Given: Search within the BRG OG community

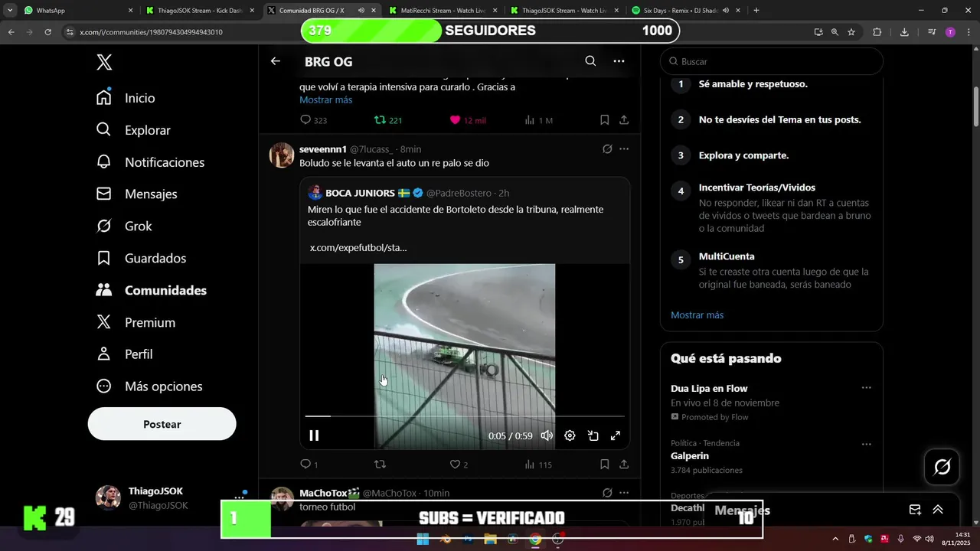Looking at the screenshot, I should pos(590,61).
